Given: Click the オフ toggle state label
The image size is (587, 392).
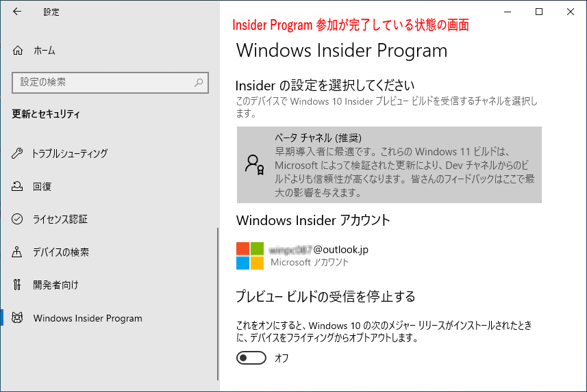Looking at the screenshot, I should [x=282, y=358].
